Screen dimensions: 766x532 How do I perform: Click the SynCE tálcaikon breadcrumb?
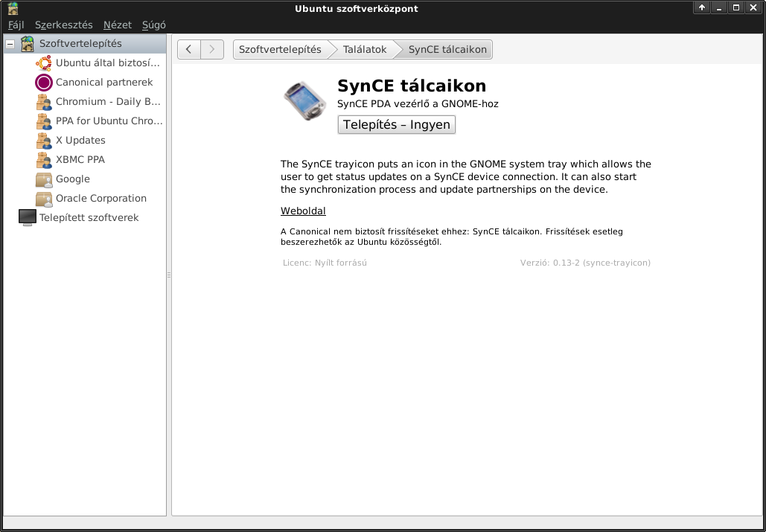(x=447, y=49)
